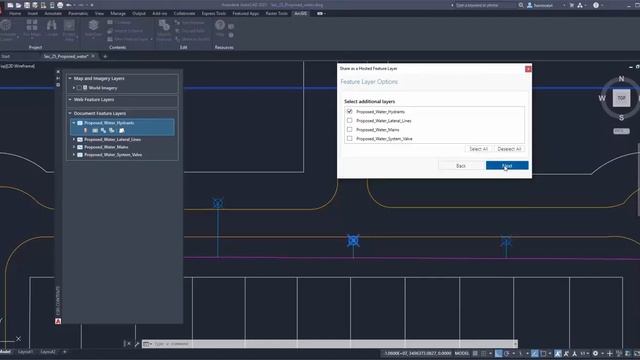Open the Insert ribbon tab
Viewport: 640px width, 360px height.
[x=33, y=13]
